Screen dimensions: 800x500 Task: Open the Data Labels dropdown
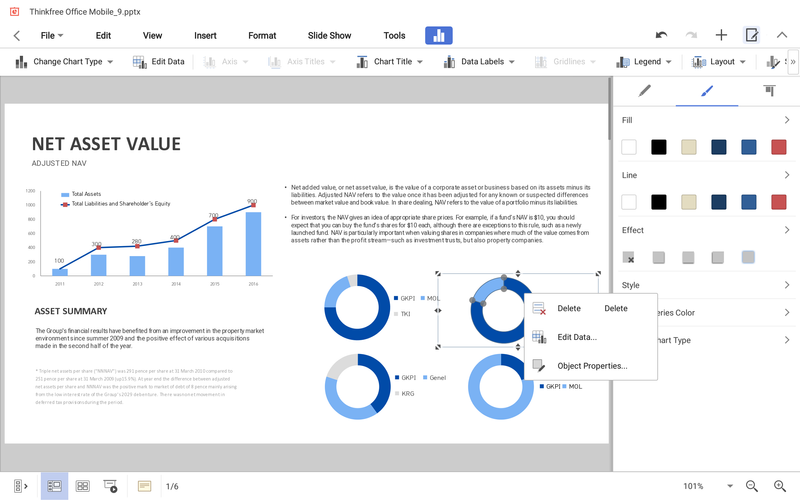479,62
